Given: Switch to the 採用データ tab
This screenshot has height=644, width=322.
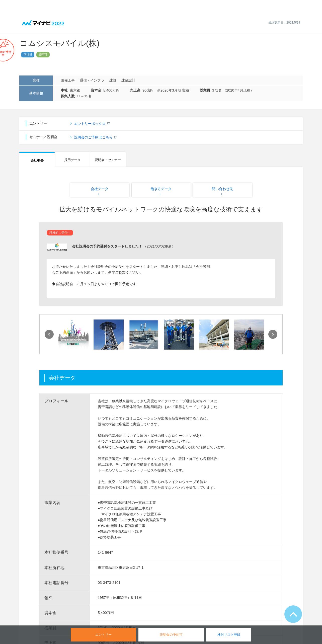Looking at the screenshot, I should click(x=72, y=159).
